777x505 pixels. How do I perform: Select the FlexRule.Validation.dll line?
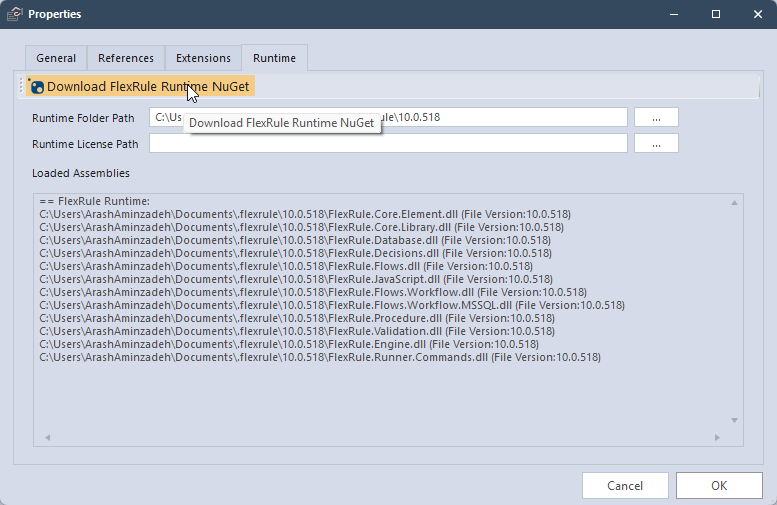(x=297, y=331)
